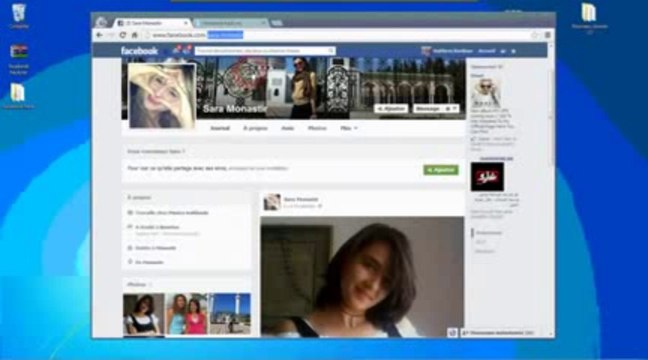
Task: Click the Chrome profile icon at the window corner
Action: (x=102, y=22)
